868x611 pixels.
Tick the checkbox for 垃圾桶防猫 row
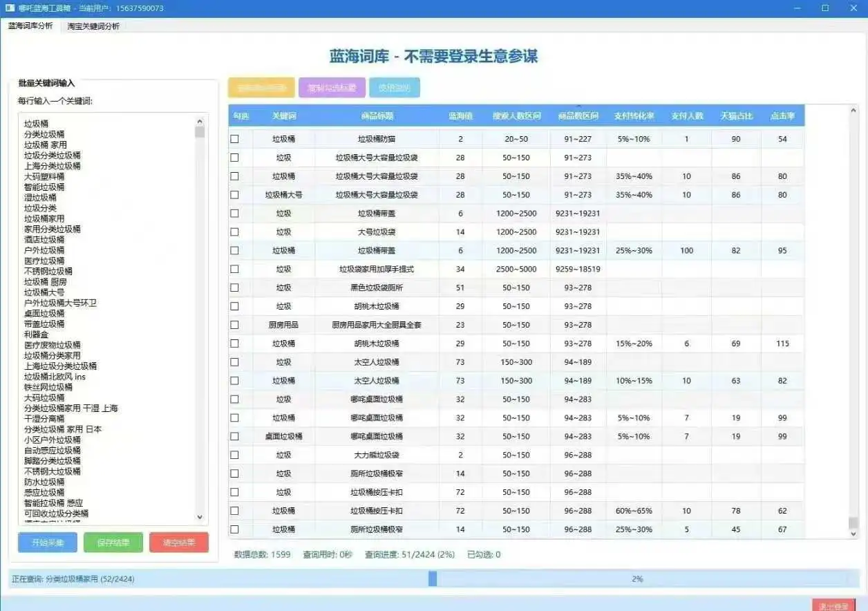[x=234, y=139]
